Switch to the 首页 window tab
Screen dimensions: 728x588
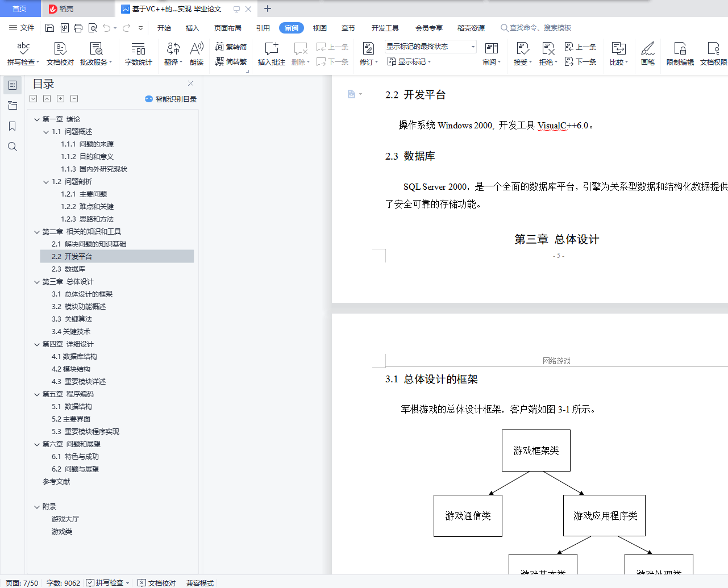pos(20,9)
